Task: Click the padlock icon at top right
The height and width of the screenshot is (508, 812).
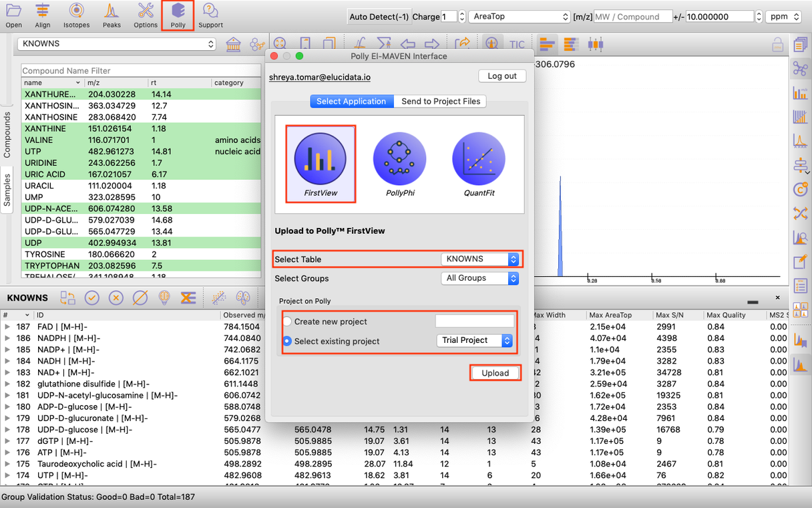Action: tap(777, 45)
